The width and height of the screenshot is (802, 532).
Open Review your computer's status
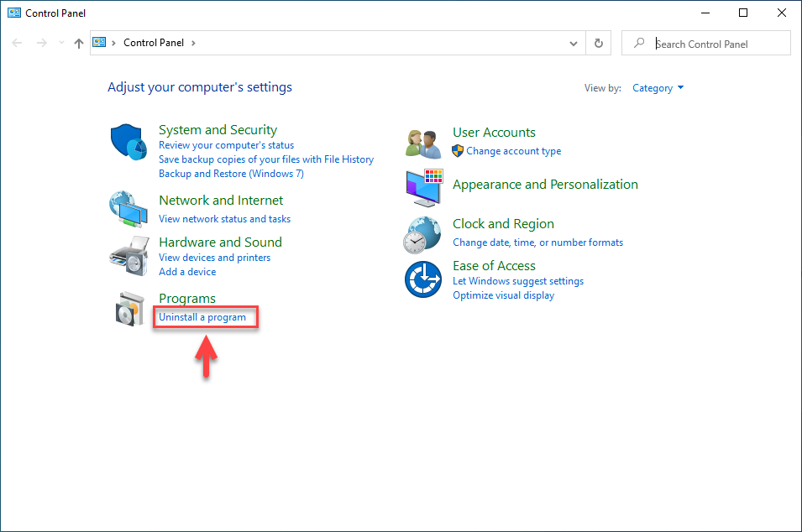[x=226, y=145]
